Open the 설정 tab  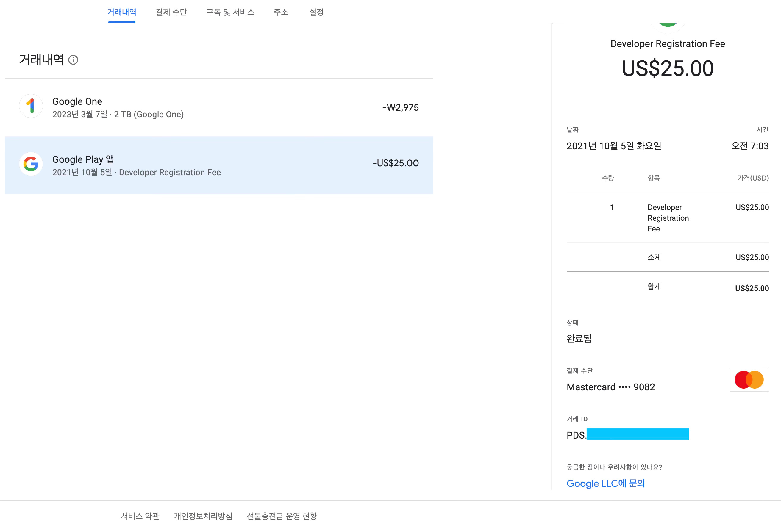pyautogui.click(x=316, y=12)
